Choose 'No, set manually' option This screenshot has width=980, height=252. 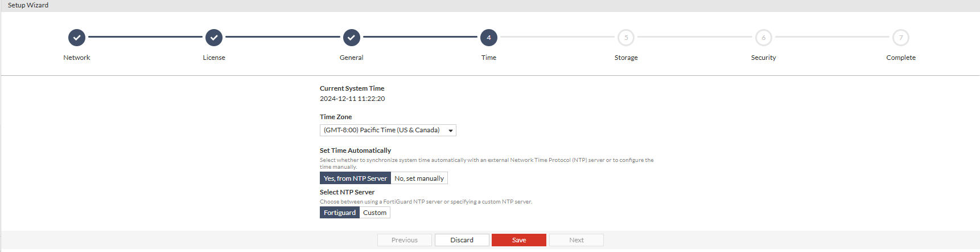(x=419, y=178)
